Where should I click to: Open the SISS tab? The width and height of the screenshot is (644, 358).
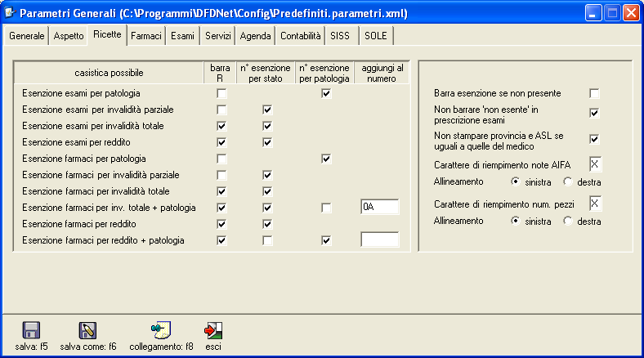click(x=339, y=37)
